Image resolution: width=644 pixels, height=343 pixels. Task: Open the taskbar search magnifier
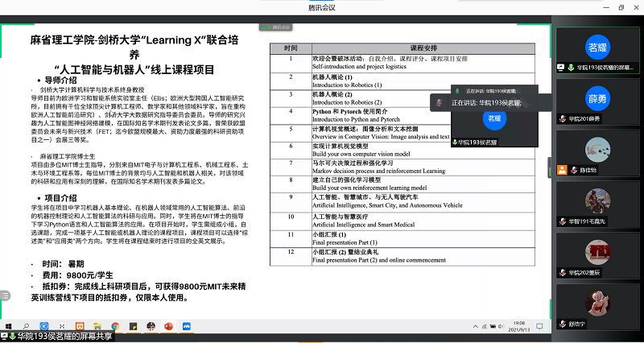(x=27, y=327)
